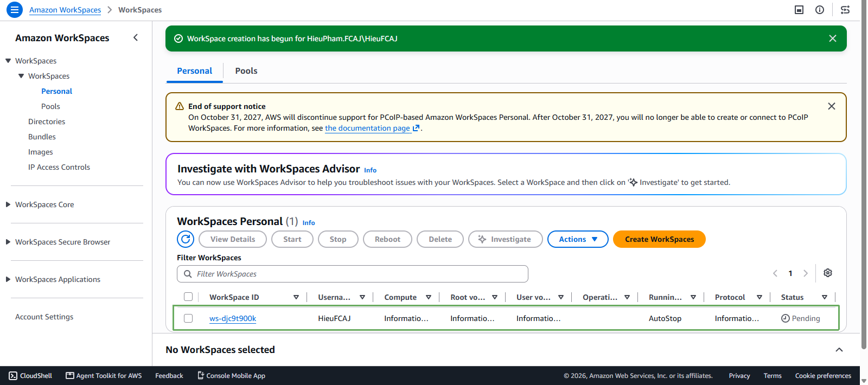Click the Start button
The height and width of the screenshot is (385, 868).
pyautogui.click(x=292, y=239)
